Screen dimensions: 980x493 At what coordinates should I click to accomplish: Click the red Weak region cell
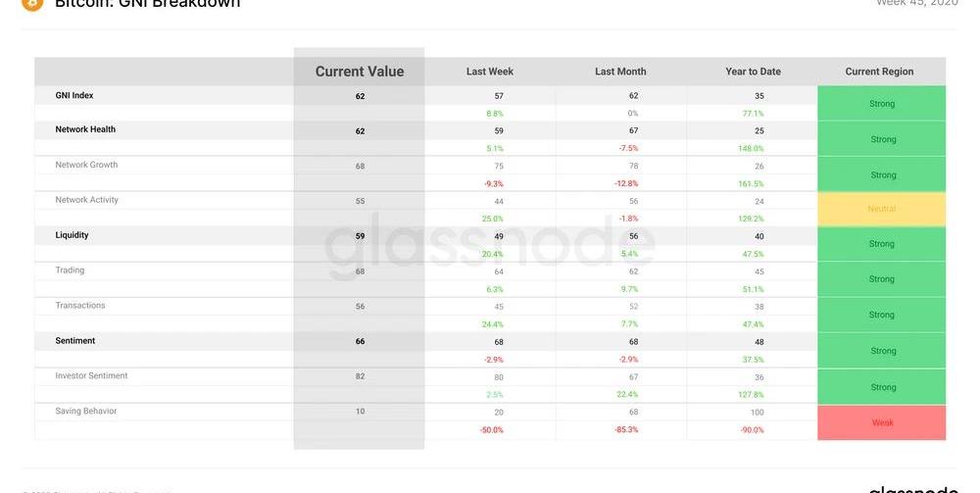pos(881,422)
